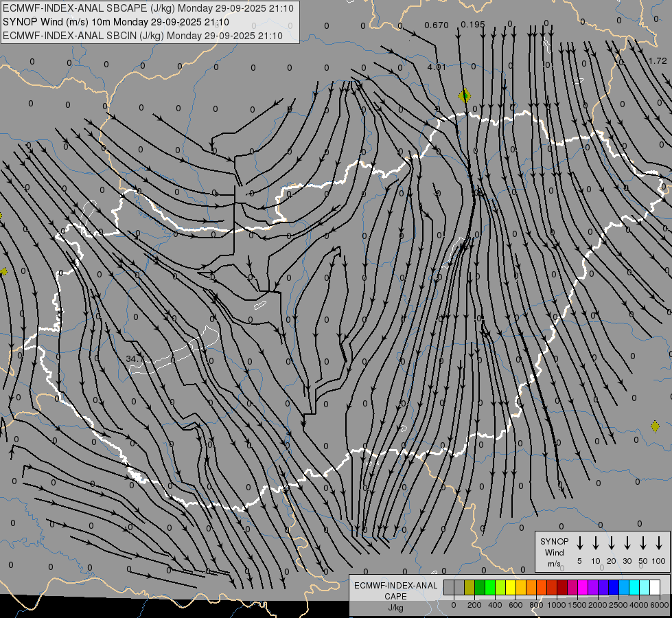This screenshot has height=618, width=672.
Task: Select the olive swatch in the CAPE legend
Action: [470, 587]
